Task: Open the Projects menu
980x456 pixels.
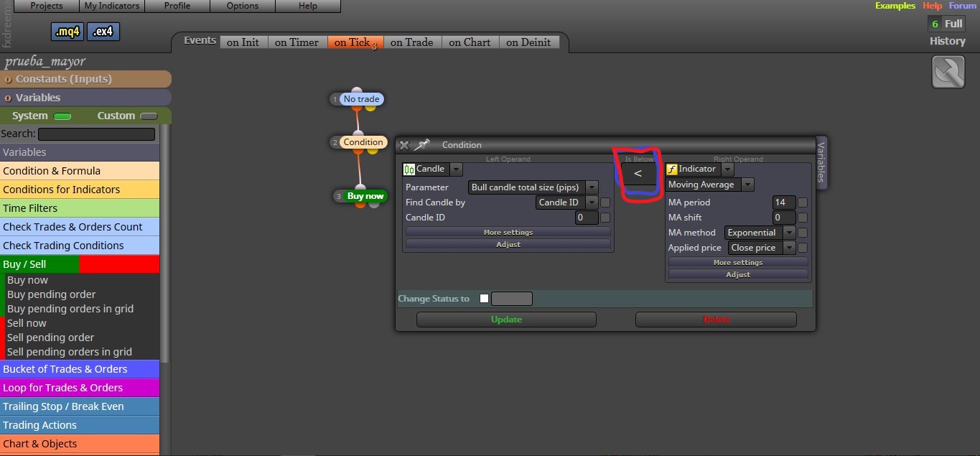Action: pyautogui.click(x=47, y=6)
